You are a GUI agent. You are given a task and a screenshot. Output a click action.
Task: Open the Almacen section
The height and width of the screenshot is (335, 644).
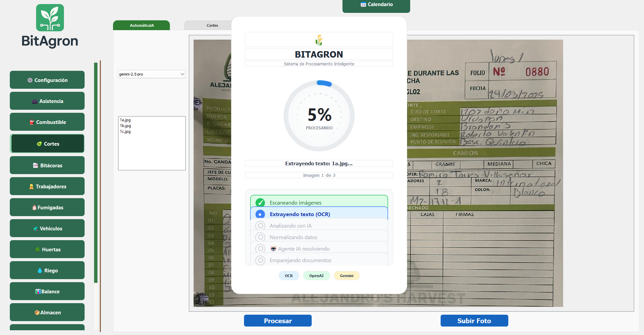[47, 312]
